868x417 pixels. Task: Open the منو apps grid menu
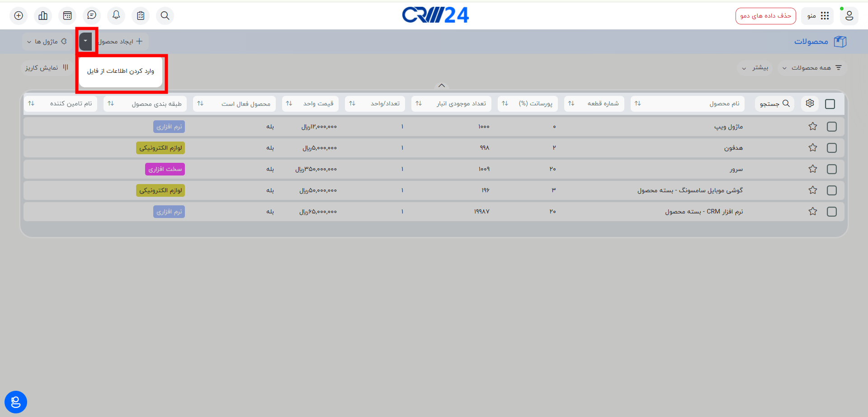click(817, 16)
